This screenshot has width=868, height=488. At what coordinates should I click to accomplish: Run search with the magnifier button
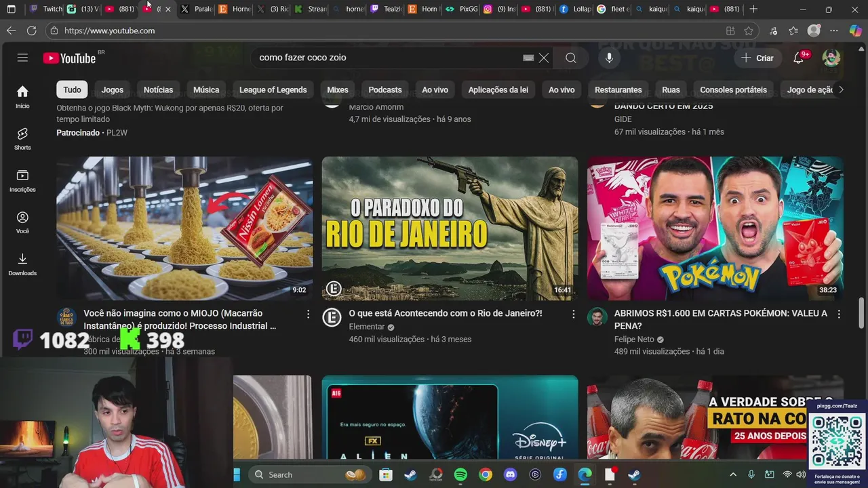point(571,58)
